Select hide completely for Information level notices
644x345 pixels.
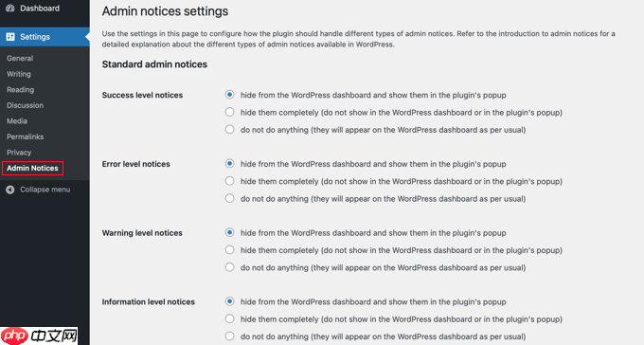[229, 318]
